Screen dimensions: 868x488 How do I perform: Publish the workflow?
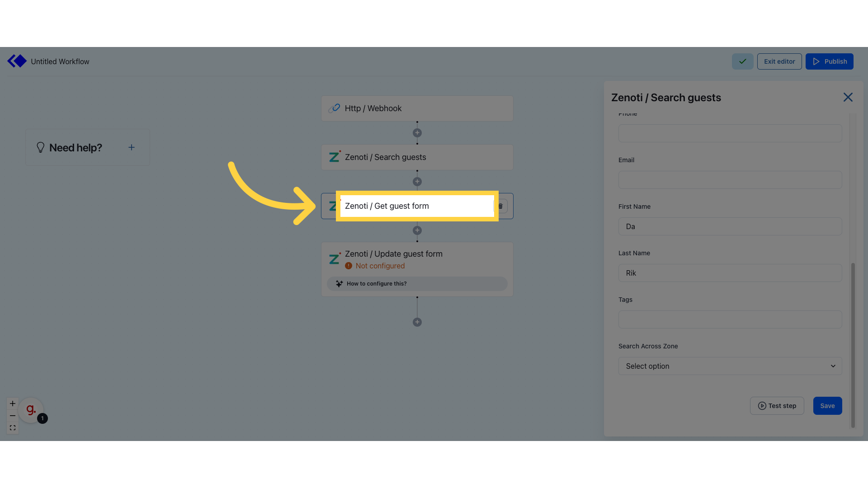click(829, 61)
